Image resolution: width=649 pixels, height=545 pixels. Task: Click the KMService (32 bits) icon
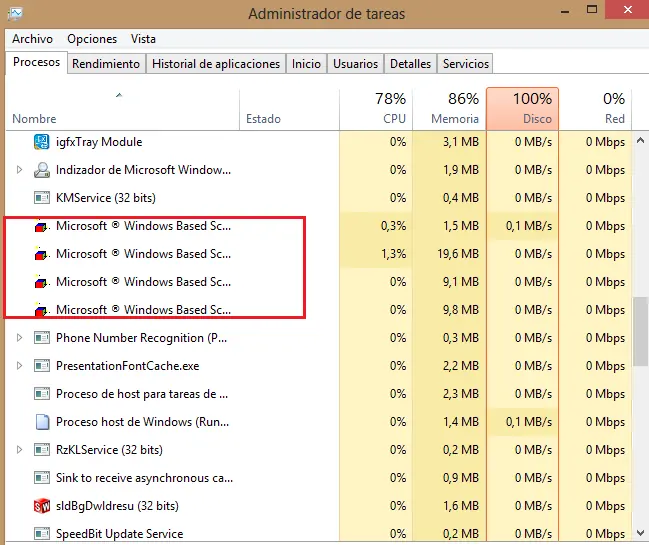[41, 198]
